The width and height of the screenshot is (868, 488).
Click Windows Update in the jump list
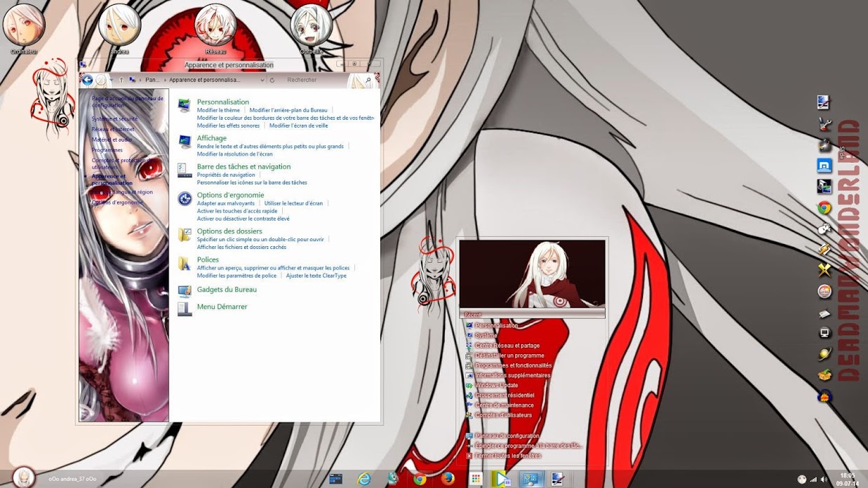tap(496, 385)
